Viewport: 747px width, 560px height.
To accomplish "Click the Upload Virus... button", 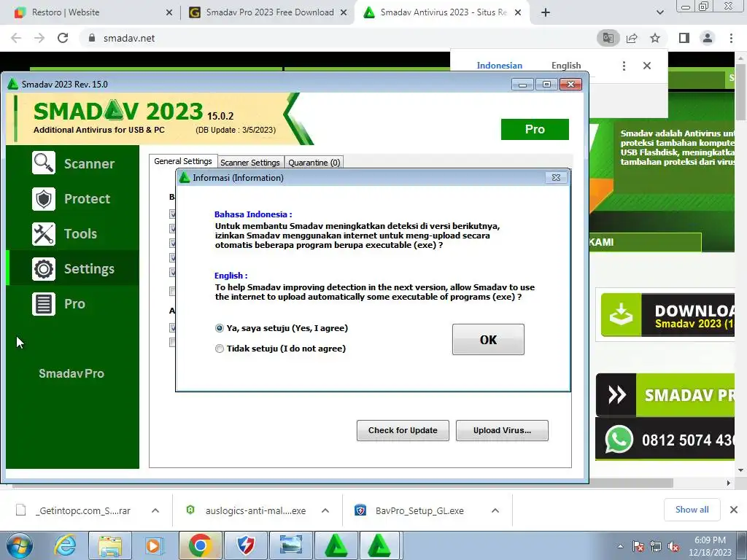I will tap(502, 430).
